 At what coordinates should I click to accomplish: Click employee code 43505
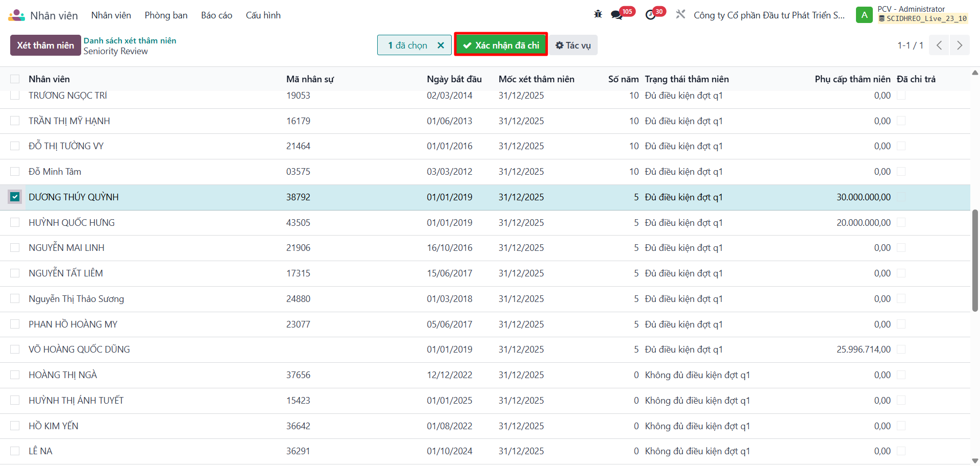point(298,223)
